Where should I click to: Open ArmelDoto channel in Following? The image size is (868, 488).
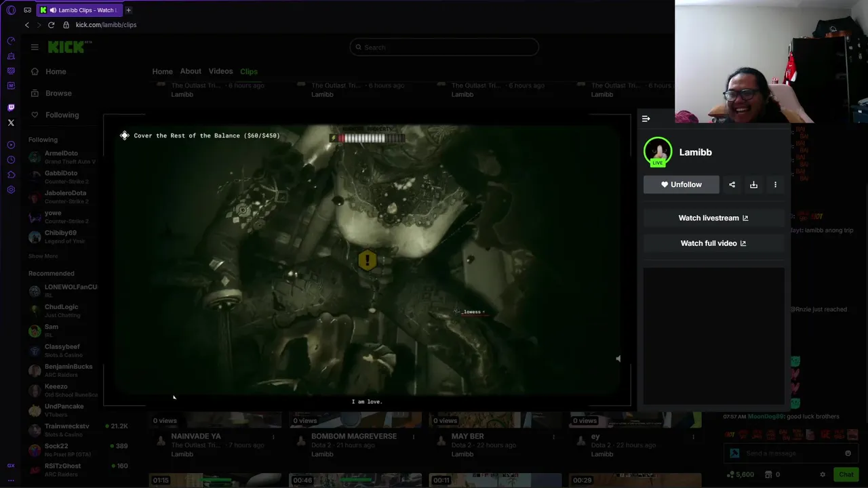click(62, 157)
